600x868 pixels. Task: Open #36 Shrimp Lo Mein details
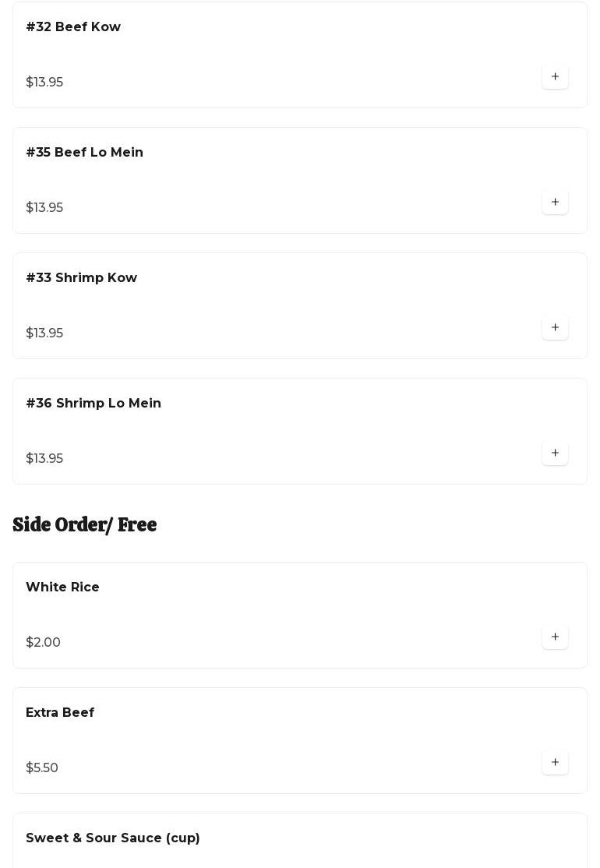(x=94, y=404)
